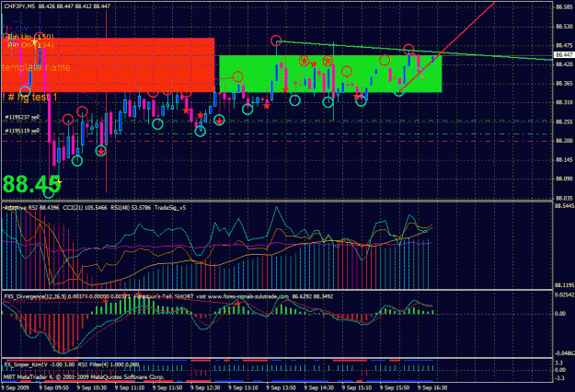Select the #1195237 sell order label
This screenshot has height=392, width=575.
click(x=22, y=117)
